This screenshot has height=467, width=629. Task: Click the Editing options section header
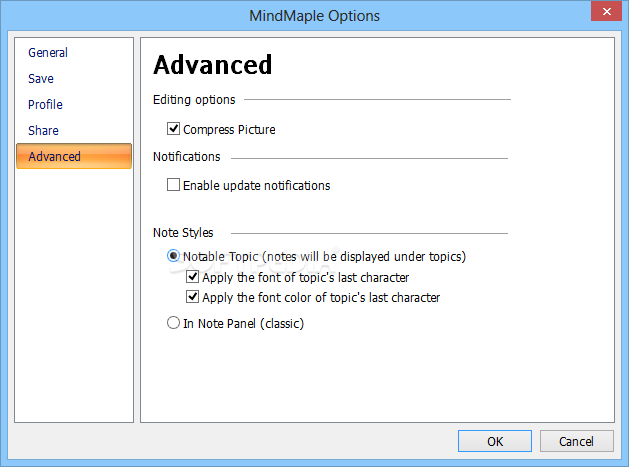point(194,100)
